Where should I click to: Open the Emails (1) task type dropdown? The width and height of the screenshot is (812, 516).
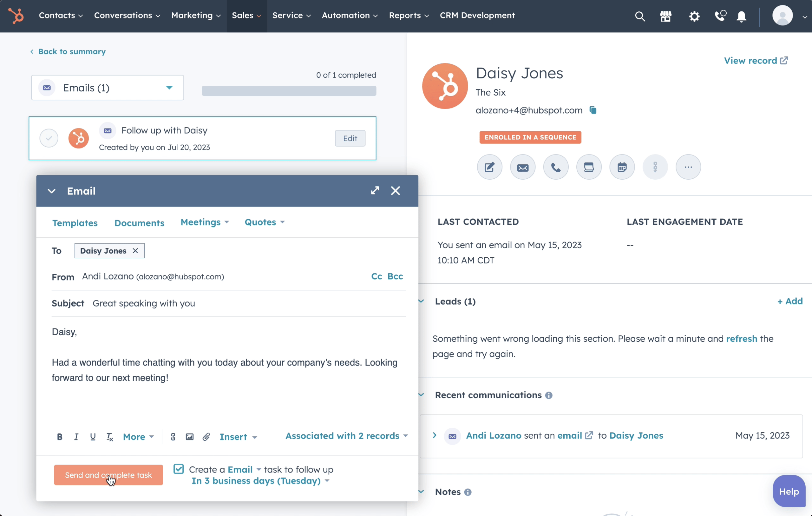click(108, 88)
